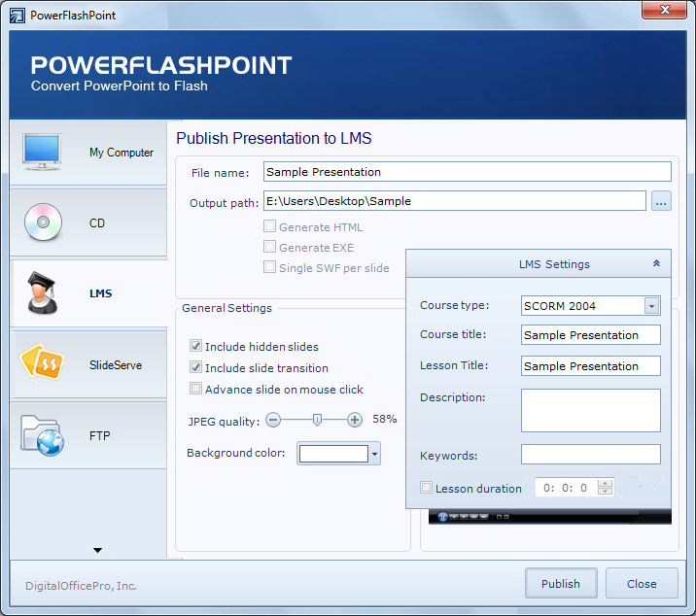The width and height of the screenshot is (696, 616).
Task: Uncheck Include hidden slides
Action: (195, 346)
